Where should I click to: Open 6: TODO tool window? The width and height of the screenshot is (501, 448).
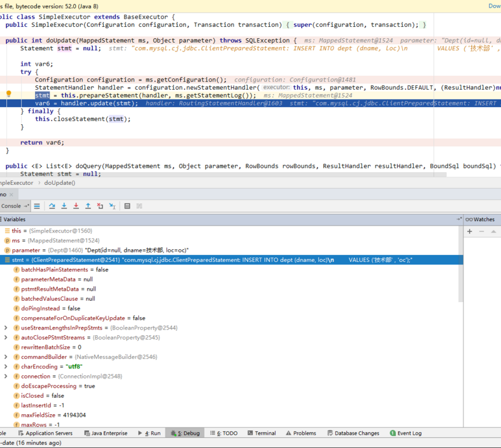tap(224, 433)
